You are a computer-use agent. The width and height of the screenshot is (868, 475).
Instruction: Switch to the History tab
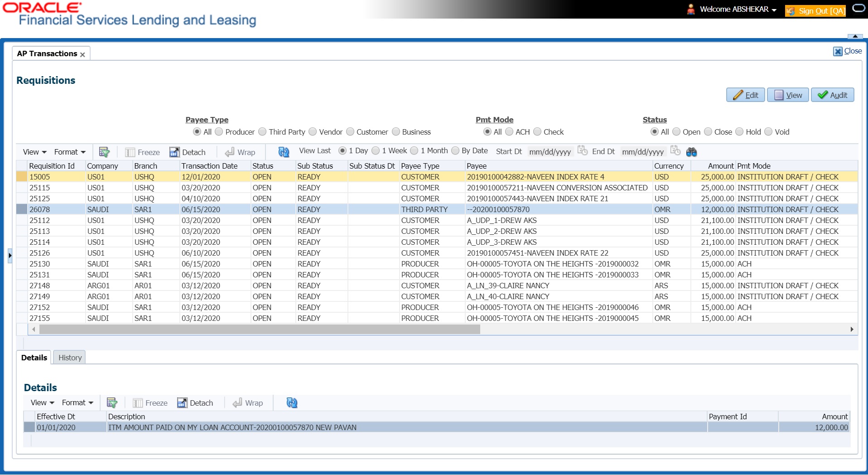tap(69, 358)
